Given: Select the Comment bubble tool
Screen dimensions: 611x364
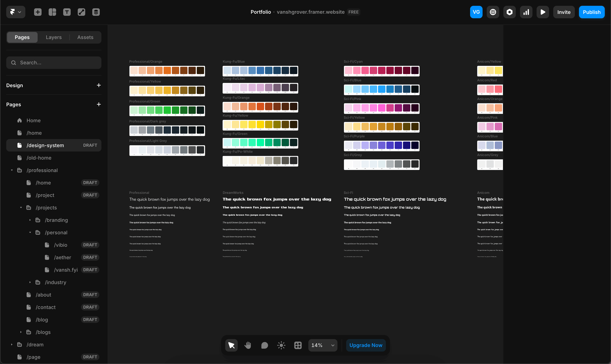Looking at the screenshot, I should click(x=265, y=345).
